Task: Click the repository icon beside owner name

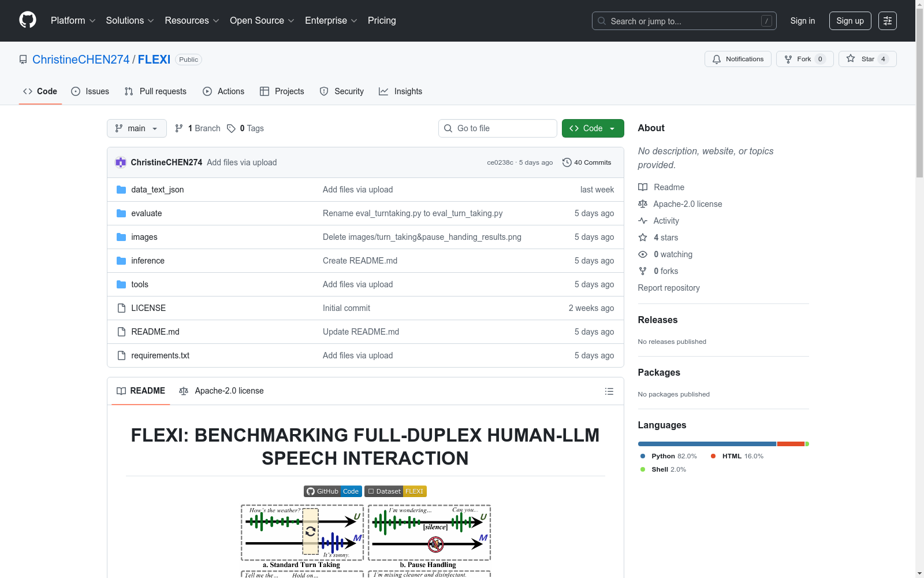Action: 23,60
